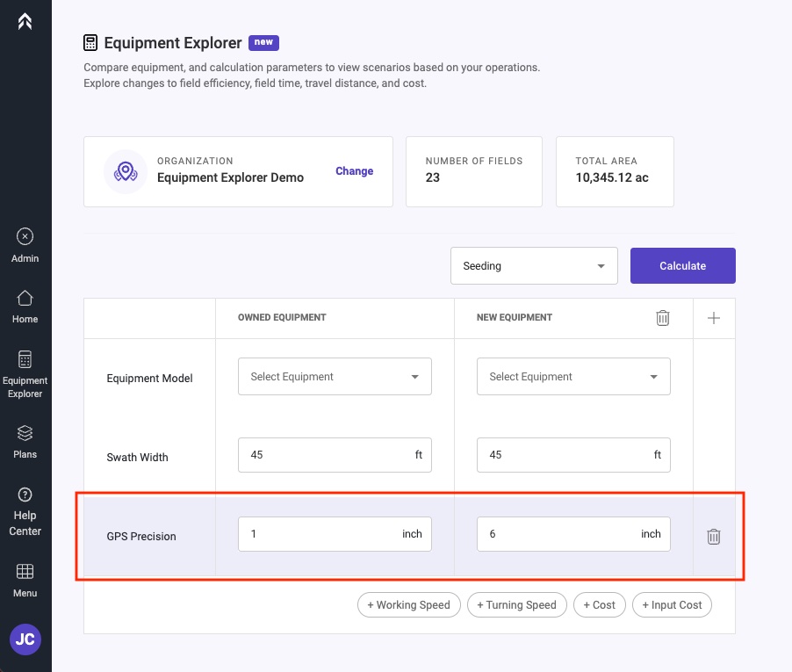Open the Plans layers icon
792x672 pixels.
click(25, 442)
